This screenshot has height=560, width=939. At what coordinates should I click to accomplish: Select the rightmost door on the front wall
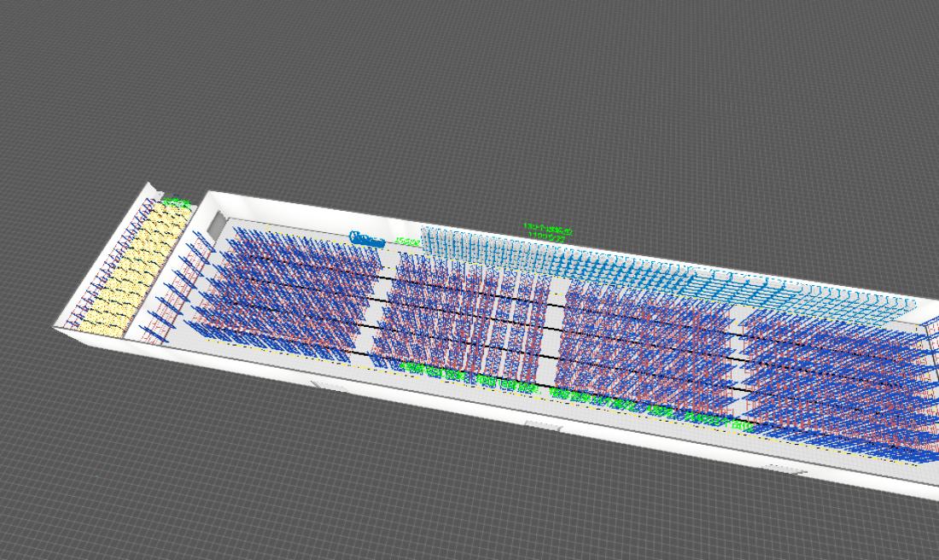pos(784,469)
